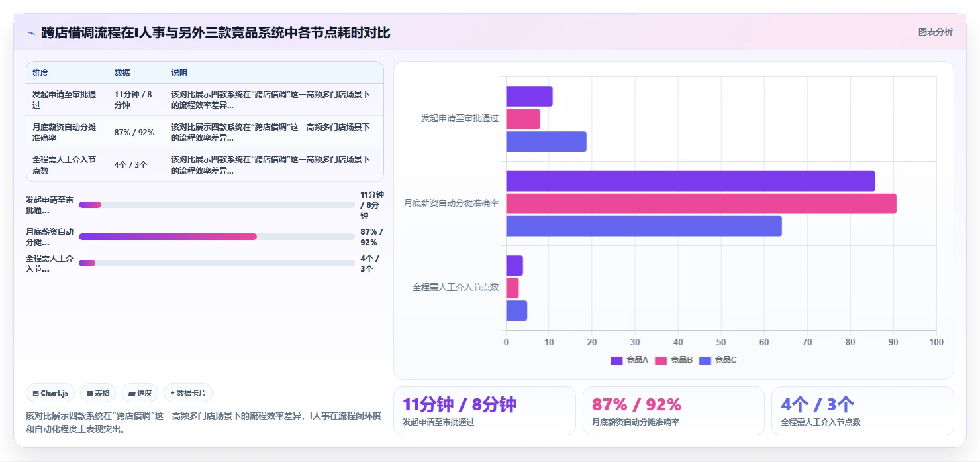
Task: Click chart axis label 发起申请至审批通过
Action: [460, 119]
